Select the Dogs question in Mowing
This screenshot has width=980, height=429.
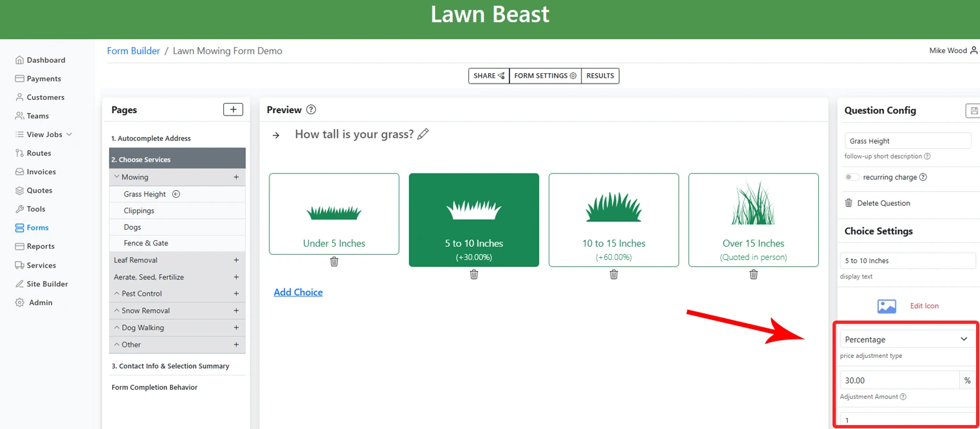coord(177,227)
